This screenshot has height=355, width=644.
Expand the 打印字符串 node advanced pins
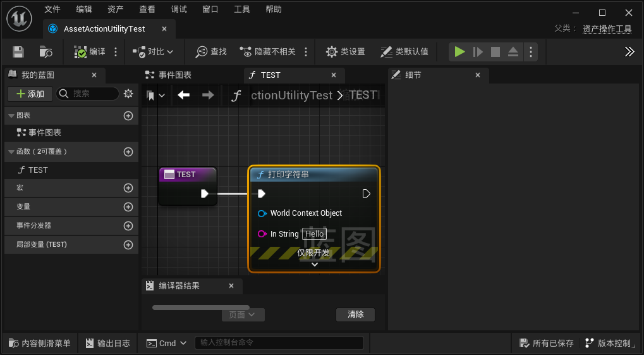(x=314, y=265)
